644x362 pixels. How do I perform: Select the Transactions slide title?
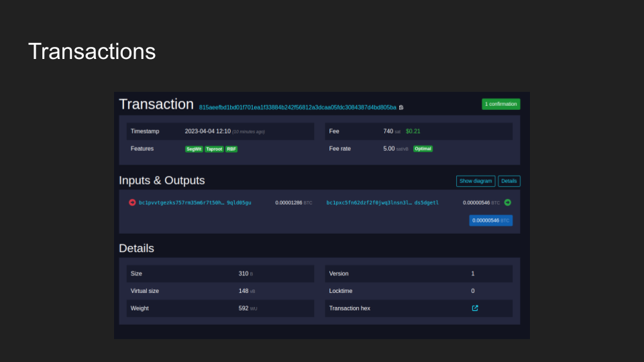pyautogui.click(x=92, y=52)
